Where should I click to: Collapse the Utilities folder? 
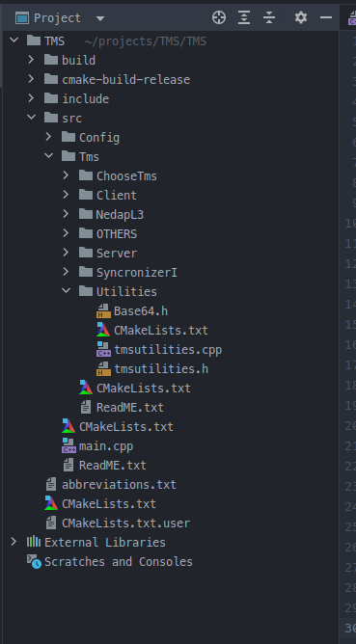coord(66,291)
